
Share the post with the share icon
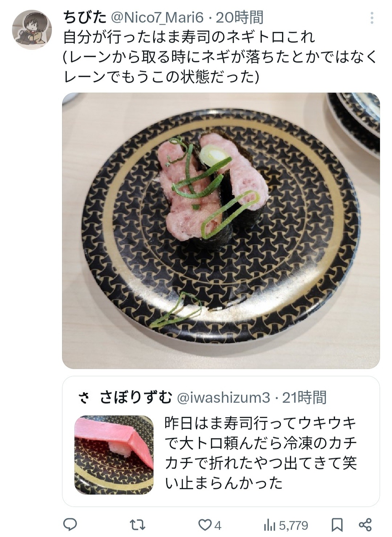click(x=365, y=525)
